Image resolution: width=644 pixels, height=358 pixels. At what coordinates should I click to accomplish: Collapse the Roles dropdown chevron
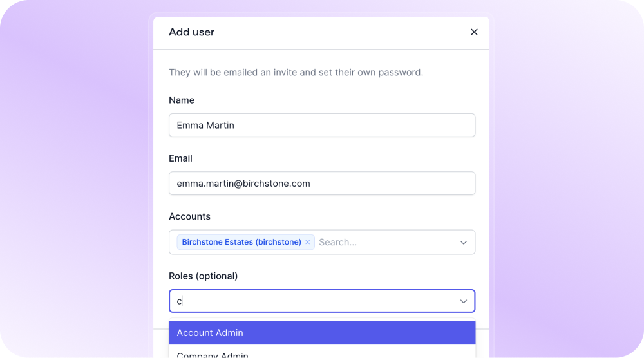463,301
